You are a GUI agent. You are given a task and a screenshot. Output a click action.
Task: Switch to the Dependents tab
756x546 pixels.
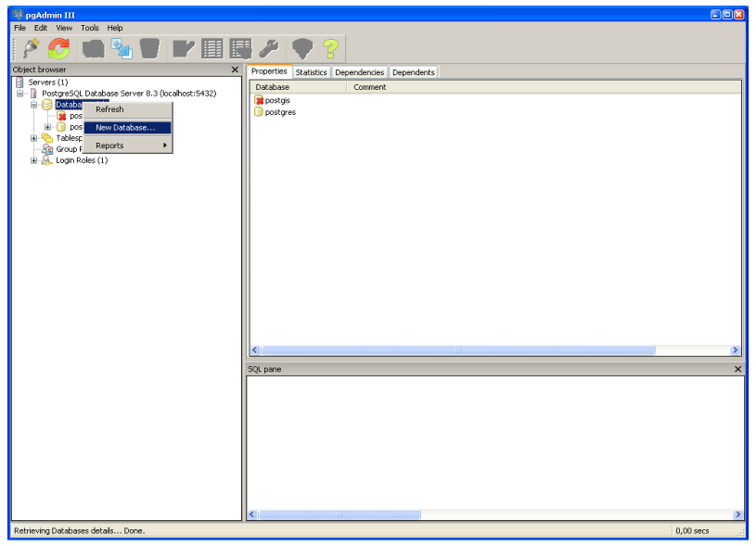(x=414, y=72)
